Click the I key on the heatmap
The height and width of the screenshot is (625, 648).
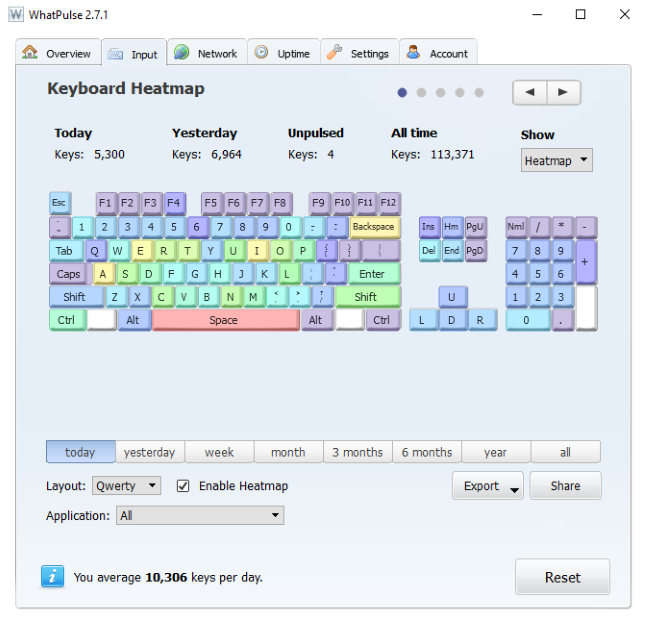257,250
